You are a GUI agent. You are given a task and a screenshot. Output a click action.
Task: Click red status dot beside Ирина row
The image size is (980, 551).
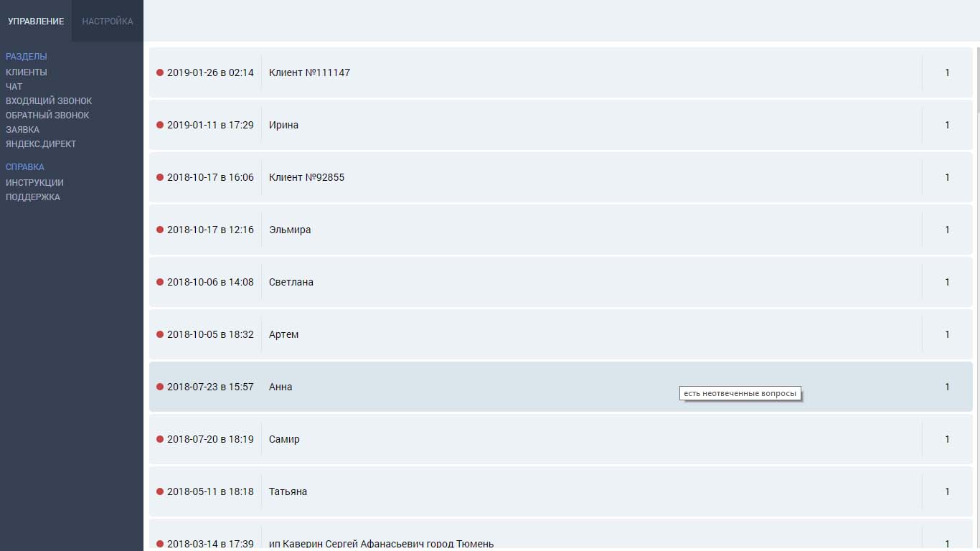[160, 125]
